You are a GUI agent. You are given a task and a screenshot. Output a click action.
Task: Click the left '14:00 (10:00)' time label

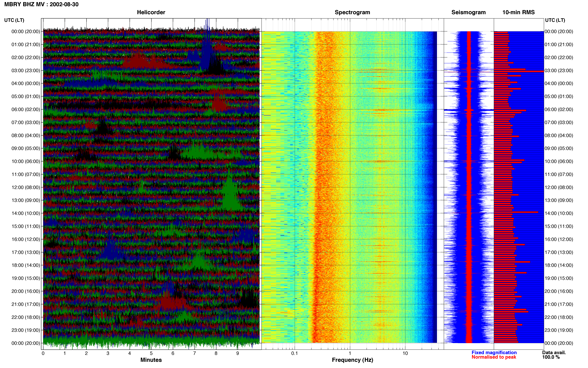click(26, 213)
